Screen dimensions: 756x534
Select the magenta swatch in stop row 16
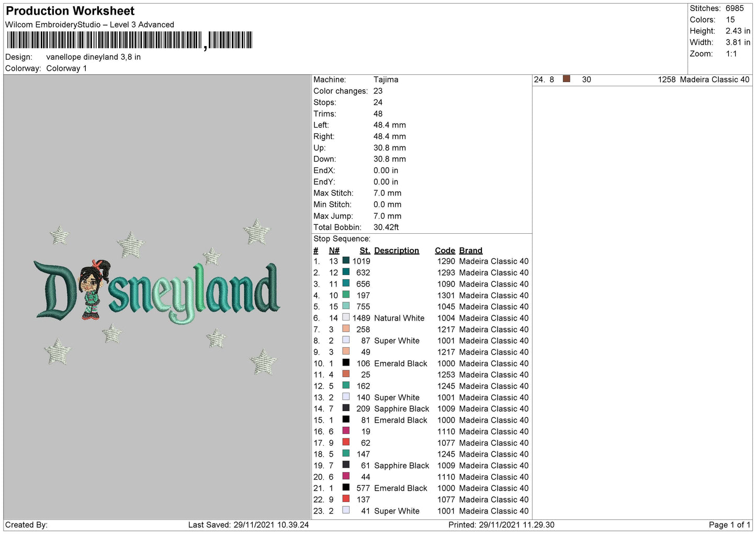346,430
